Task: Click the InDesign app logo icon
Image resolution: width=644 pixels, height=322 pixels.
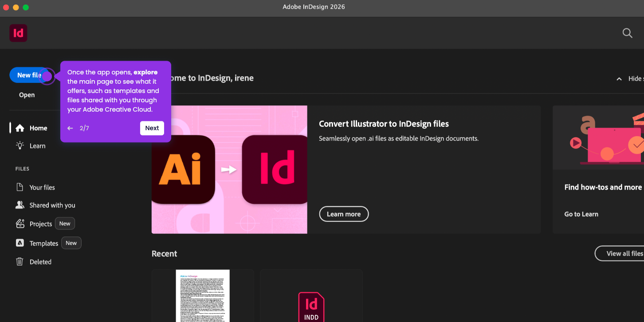Action: [x=18, y=33]
